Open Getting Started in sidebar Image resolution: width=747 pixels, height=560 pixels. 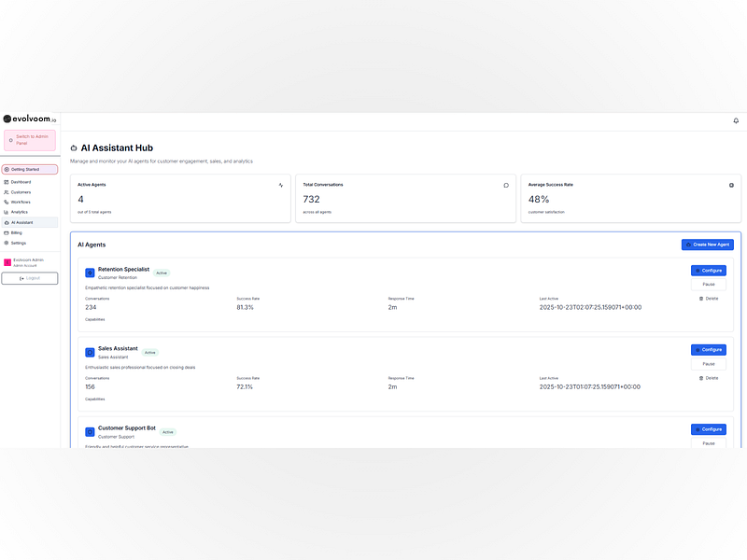coord(30,170)
